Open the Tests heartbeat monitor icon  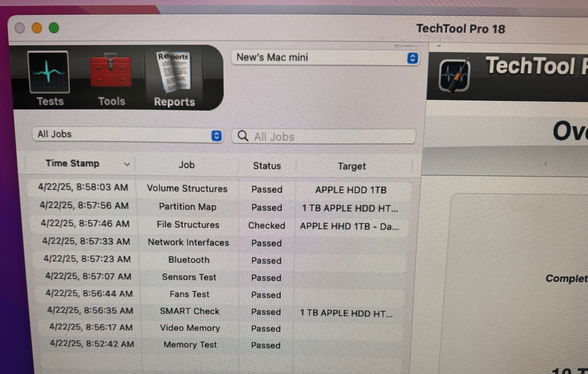[49, 72]
